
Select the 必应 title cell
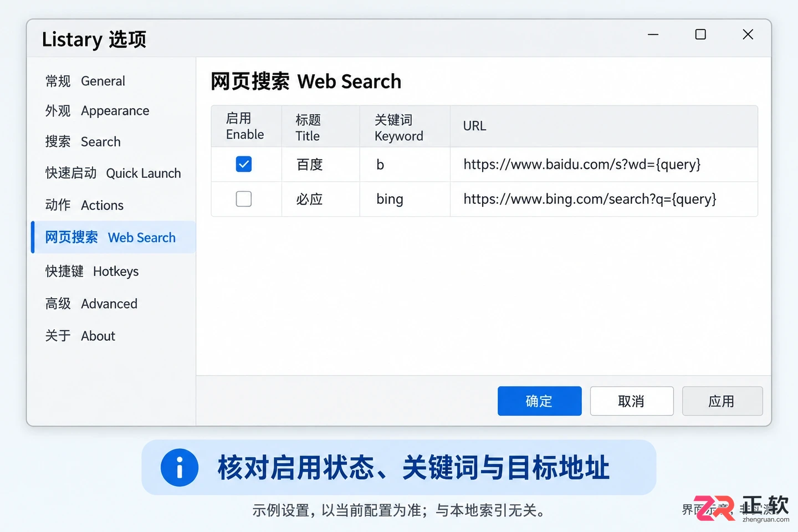click(x=321, y=199)
